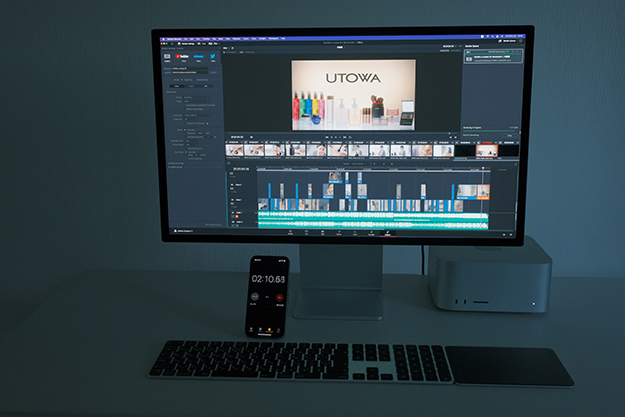625x417 pixels.
Task: Open the Fairlight page icon
Action: tap(371, 232)
